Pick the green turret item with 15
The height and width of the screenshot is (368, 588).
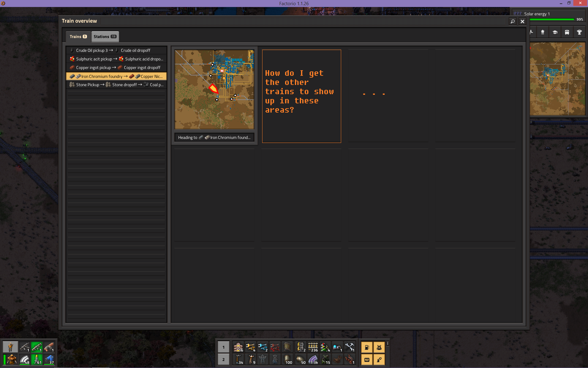click(x=325, y=359)
